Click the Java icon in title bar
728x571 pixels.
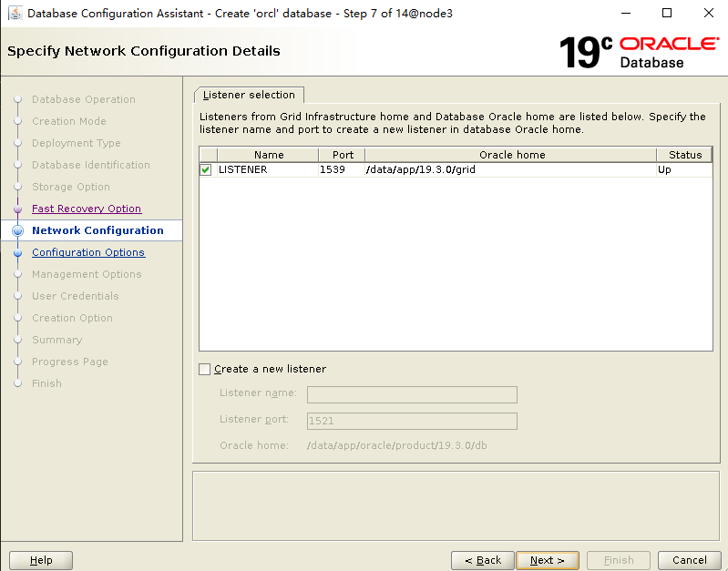pos(15,13)
